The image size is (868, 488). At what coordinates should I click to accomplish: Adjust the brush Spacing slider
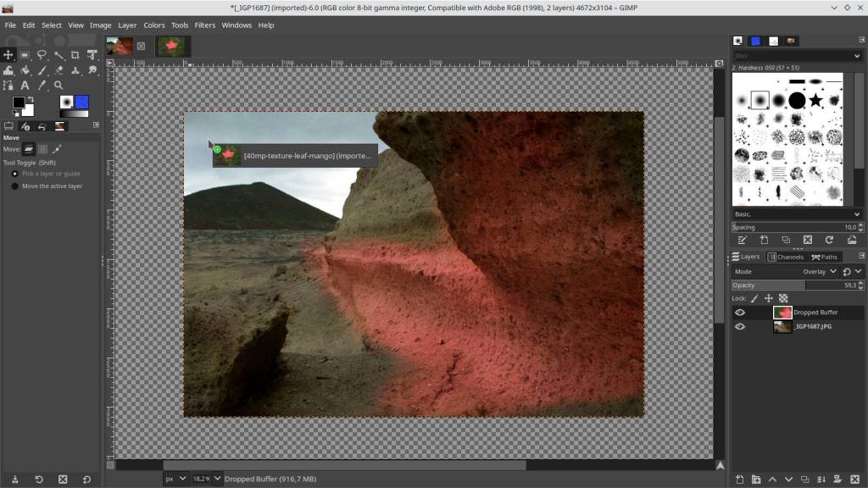(x=797, y=227)
